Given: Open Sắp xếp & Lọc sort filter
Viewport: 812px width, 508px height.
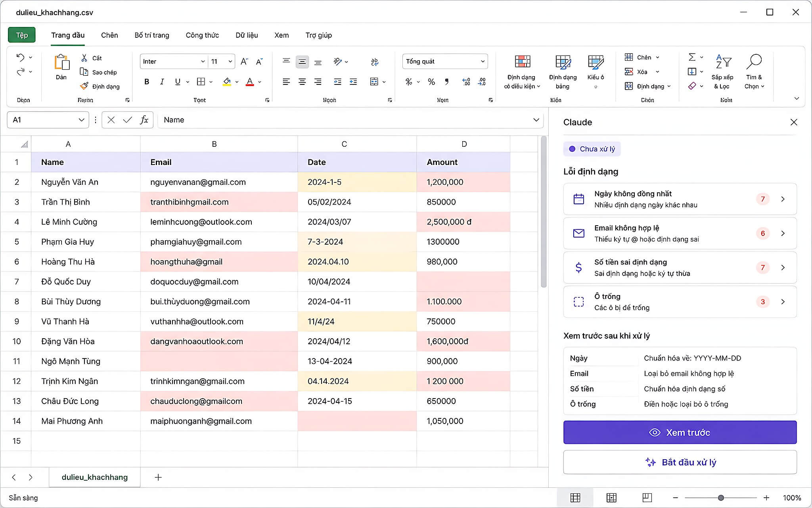Looking at the screenshot, I should [722, 72].
